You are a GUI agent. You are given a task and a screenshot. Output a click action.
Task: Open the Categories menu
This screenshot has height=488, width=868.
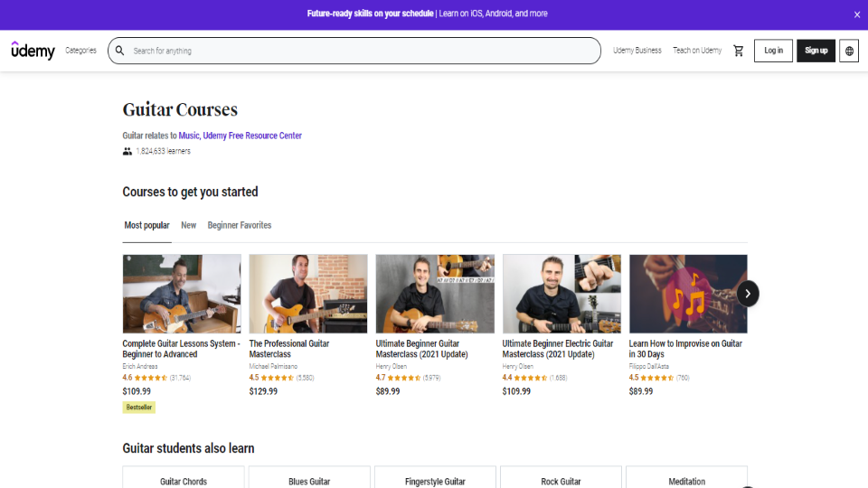80,51
